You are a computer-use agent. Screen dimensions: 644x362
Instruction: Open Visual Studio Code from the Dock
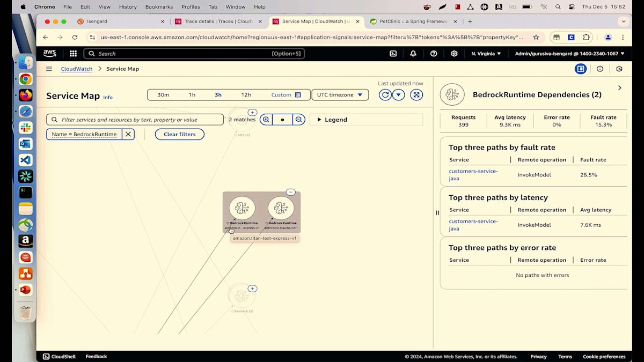25,160
